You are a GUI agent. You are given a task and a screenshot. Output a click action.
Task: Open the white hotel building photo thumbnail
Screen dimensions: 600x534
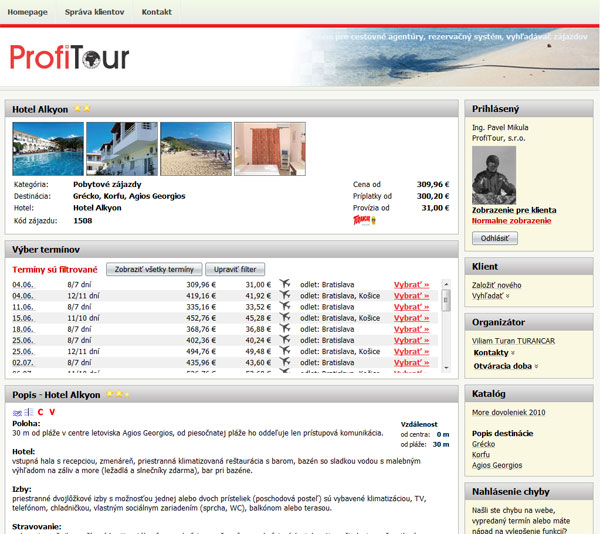(x=122, y=149)
